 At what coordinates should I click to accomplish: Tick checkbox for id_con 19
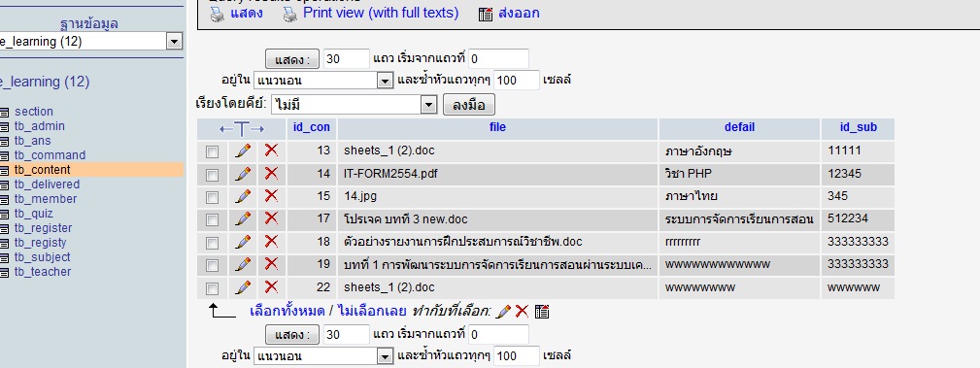[x=213, y=265]
